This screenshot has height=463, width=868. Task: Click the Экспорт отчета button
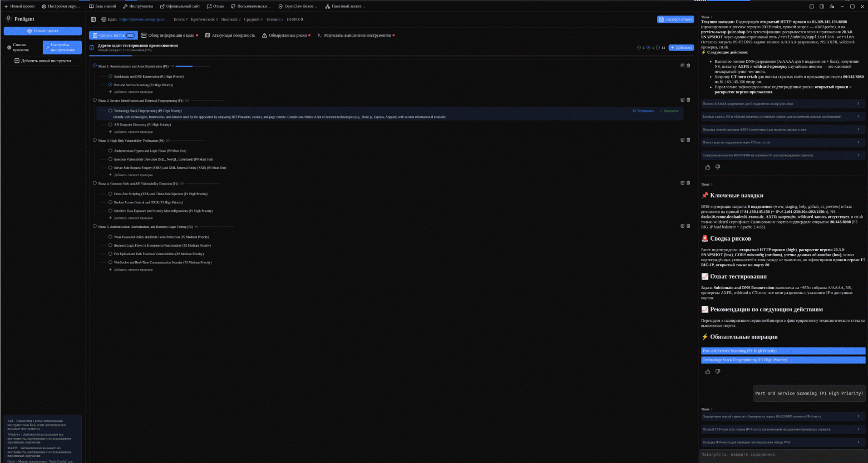pos(675,19)
